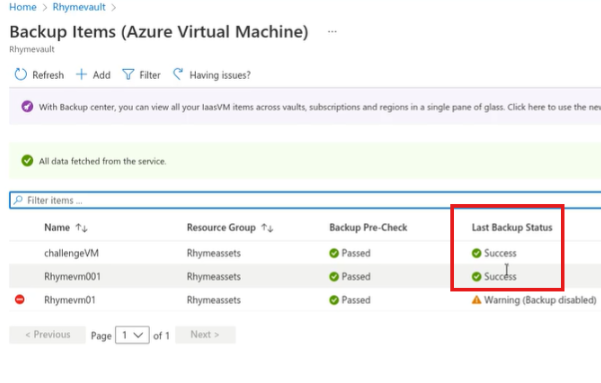Click the orange warning triangle for Rhymevm01

click(476, 300)
